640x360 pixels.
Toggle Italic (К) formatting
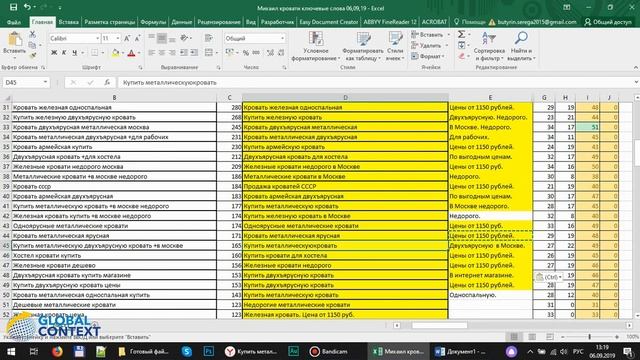tap(64, 53)
